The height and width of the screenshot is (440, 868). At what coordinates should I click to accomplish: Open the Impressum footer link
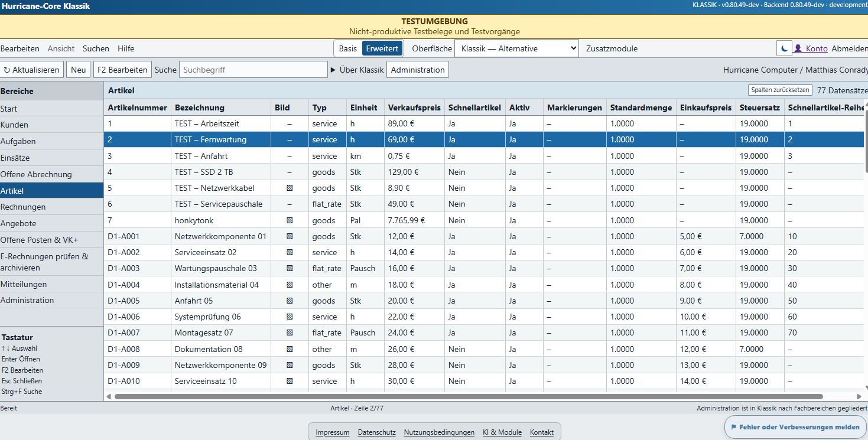(333, 432)
